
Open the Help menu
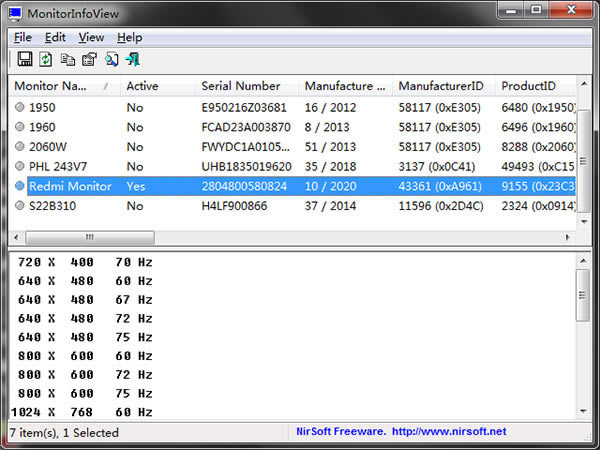(130, 37)
